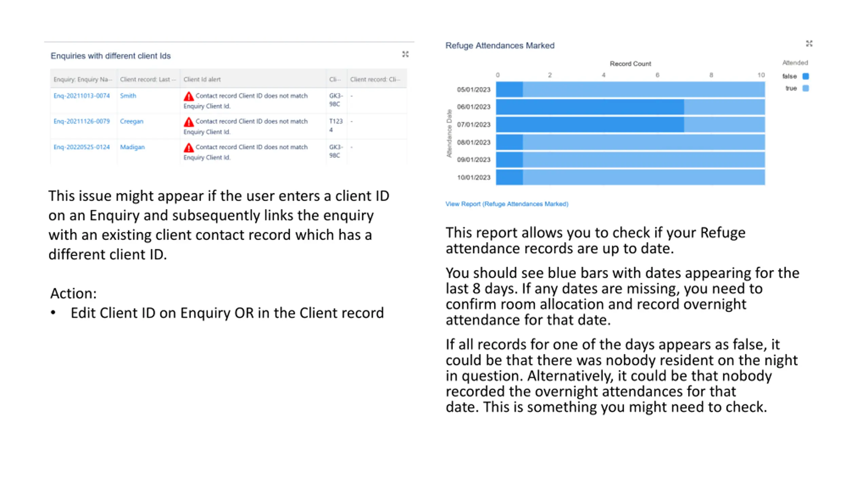Sort by Client record Last name header
868x488 pixels.
click(x=148, y=79)
